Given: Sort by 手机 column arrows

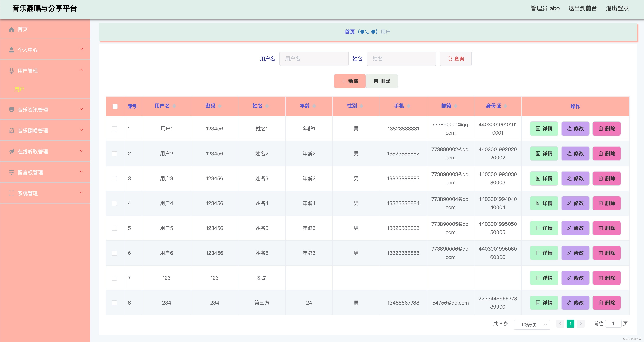Looking at the screenshot, I should tap(408, 106).
